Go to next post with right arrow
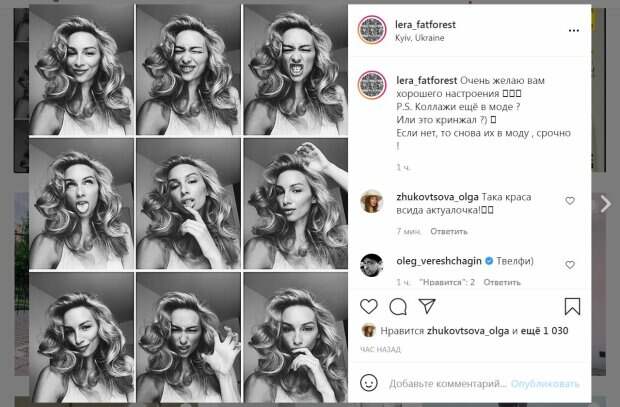 [604, 204]
